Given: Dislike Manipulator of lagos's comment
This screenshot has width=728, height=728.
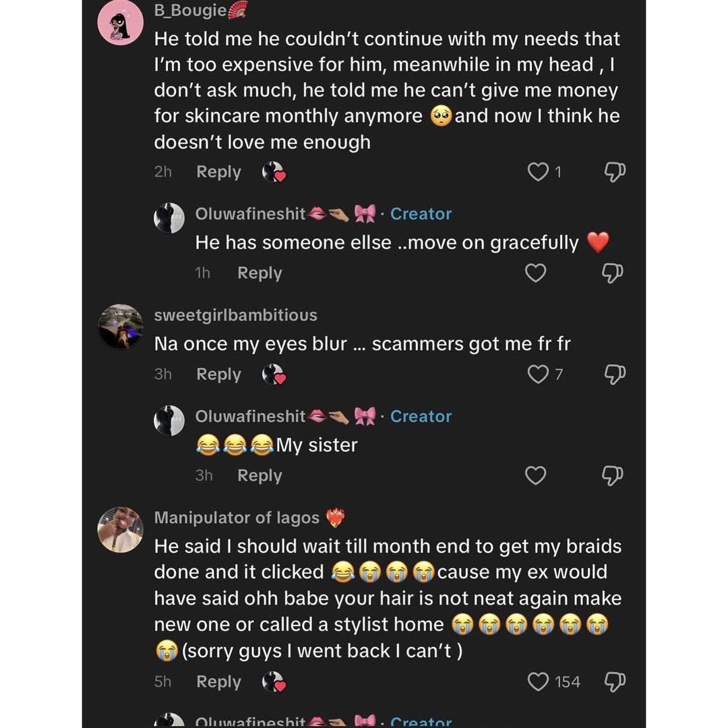Looking at the screenshot, I should tap(613, 682).
